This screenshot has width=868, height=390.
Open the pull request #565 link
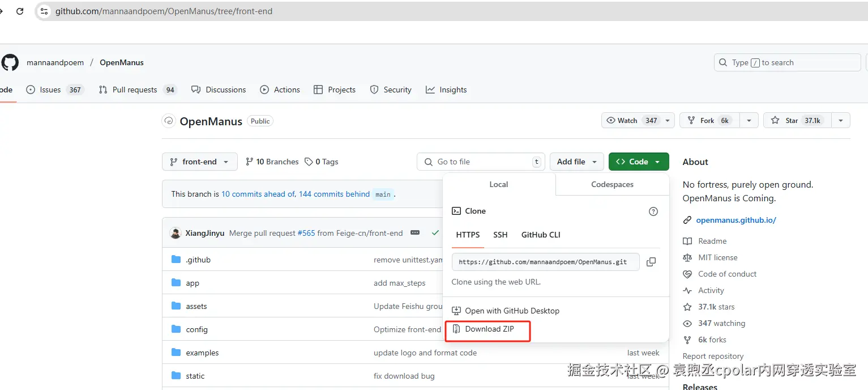(306, 233)
